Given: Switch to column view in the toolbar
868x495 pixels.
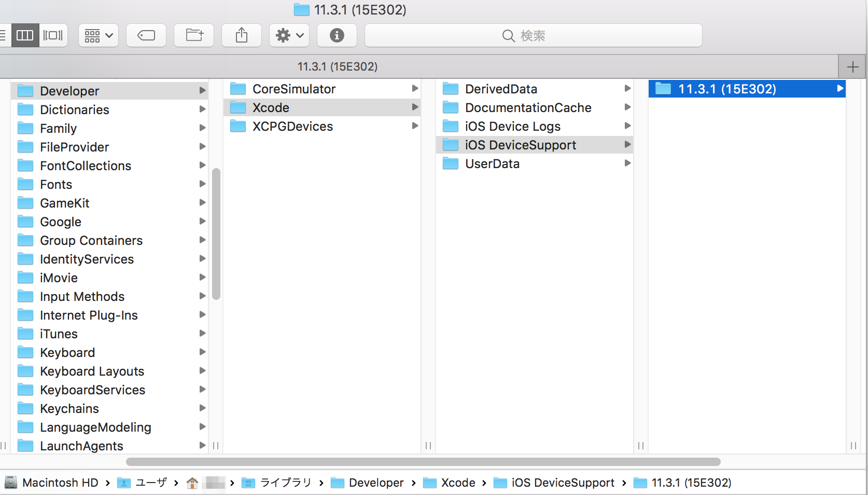Looking at the screenshot, I should [24, 35].
